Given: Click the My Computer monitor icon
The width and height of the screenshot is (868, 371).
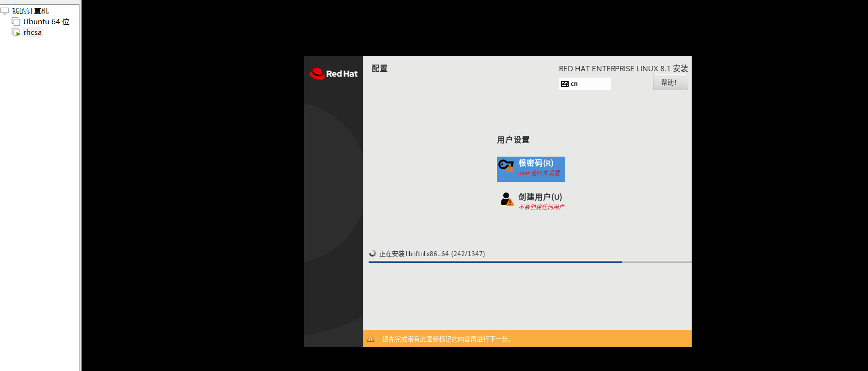Looking at the screenshot, I should click(x=5, y=11).
